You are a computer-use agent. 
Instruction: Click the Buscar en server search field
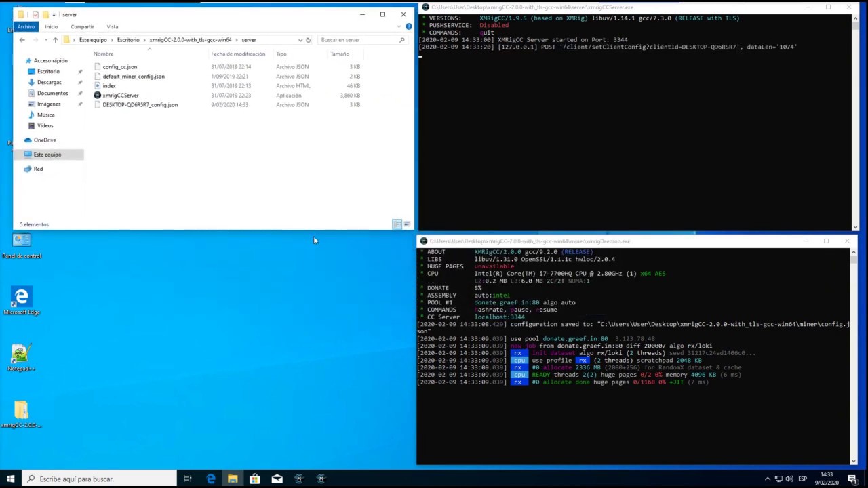[363, 40]
